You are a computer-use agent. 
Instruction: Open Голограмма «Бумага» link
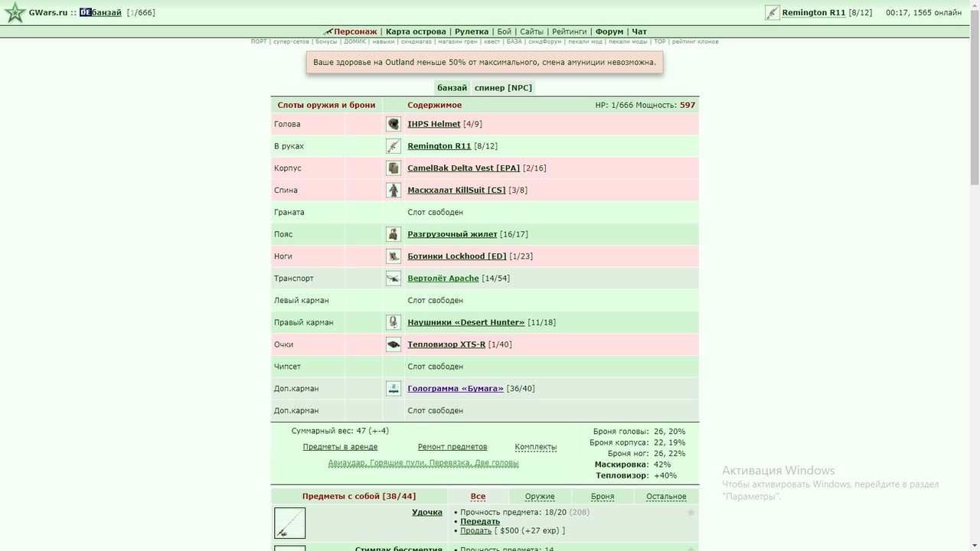(x=456, y=389)
